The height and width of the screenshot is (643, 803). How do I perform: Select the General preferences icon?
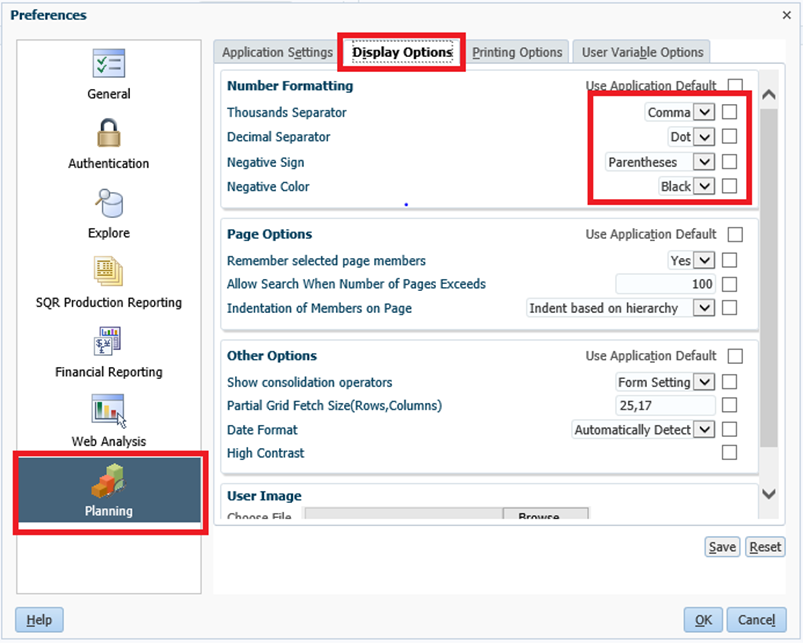(x=108, y=64)
